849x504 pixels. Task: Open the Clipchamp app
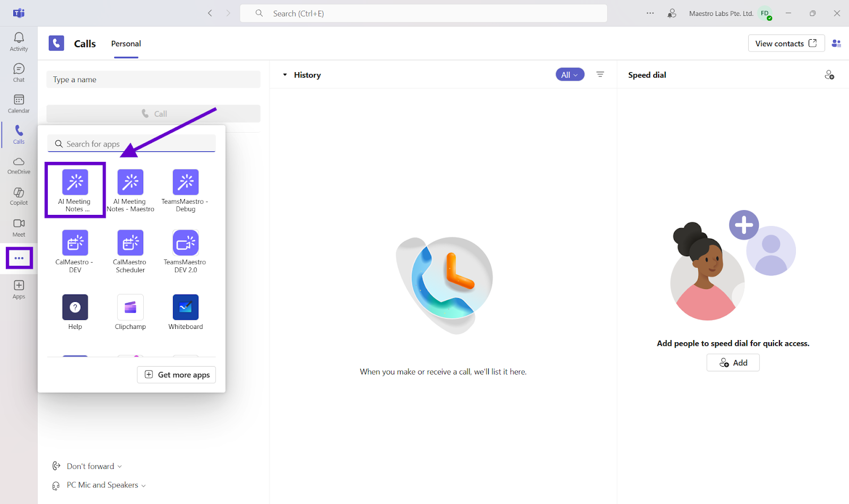click(x=131, y=312)
